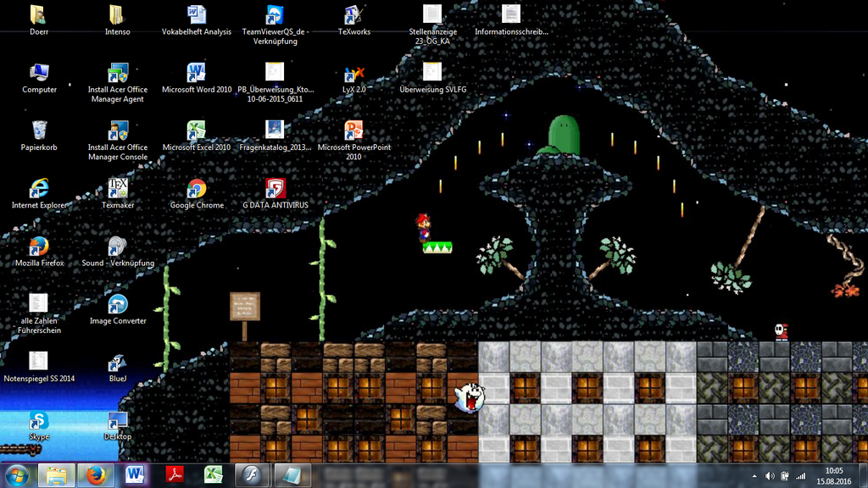Launch the Mozilla Firefox desktop shortcut
Viewport: 868px width, 488px height.
coord(39,247)
